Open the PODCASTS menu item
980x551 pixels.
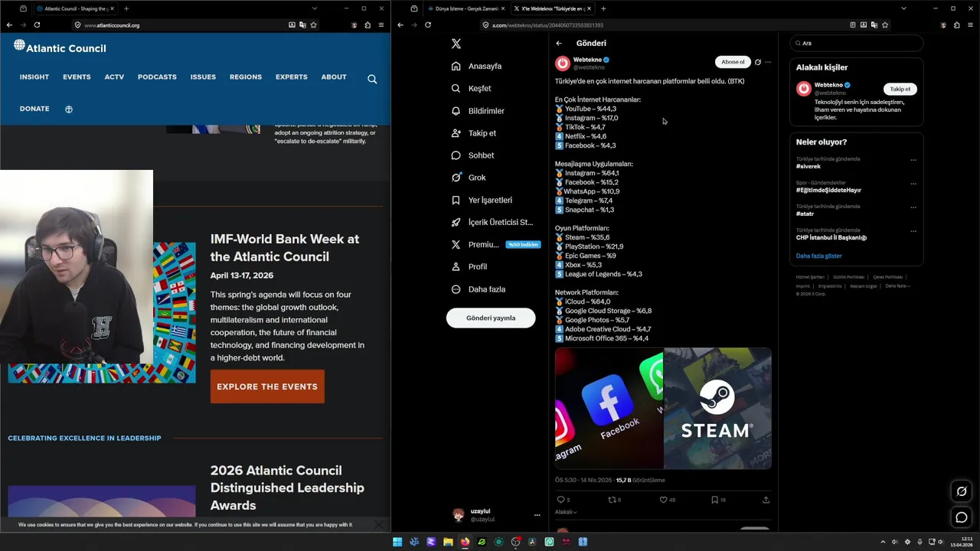click(157, 77)
